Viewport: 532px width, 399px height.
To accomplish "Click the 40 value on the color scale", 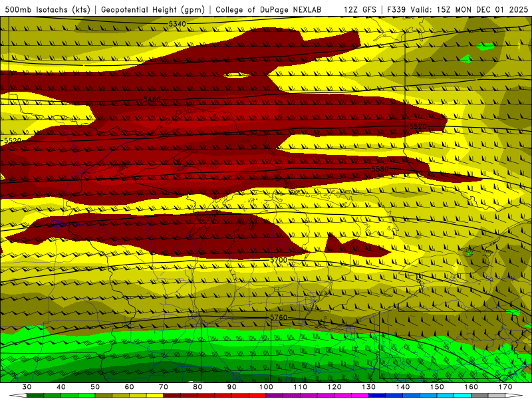I will tap(61, 387).
